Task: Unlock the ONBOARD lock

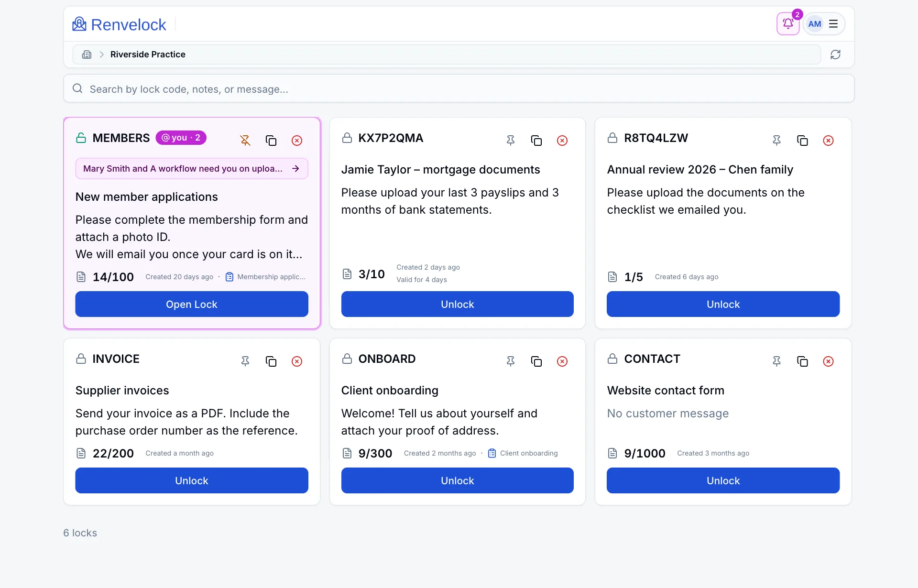Action: pos(457,480)
